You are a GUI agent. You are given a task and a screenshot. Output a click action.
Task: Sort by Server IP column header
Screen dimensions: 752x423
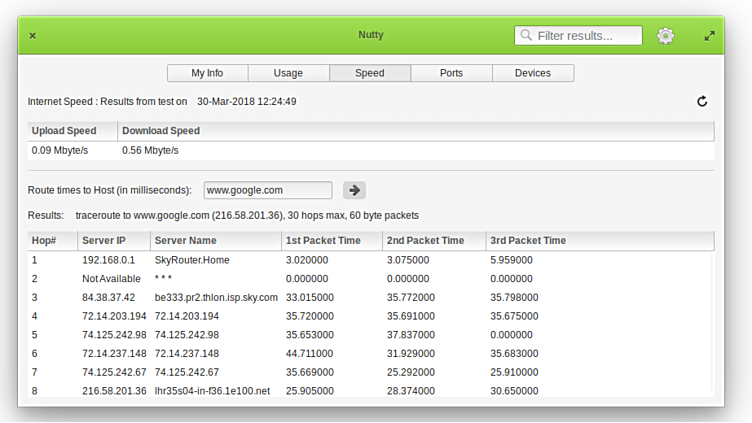(x=113, y=241)
